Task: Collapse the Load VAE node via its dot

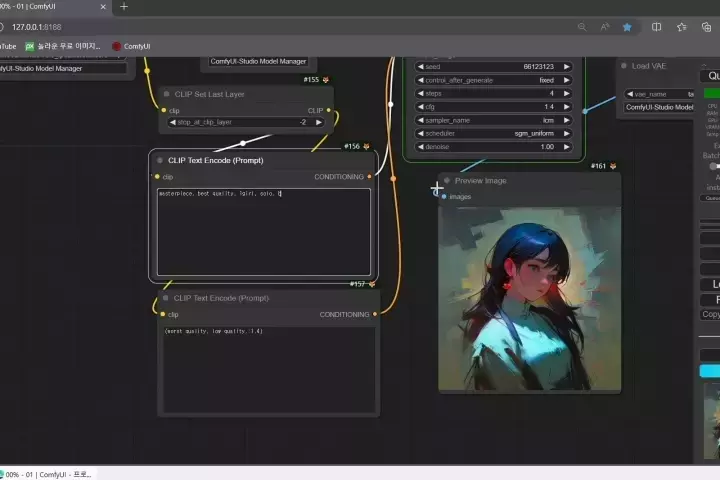Action: [x=624, y=66]
